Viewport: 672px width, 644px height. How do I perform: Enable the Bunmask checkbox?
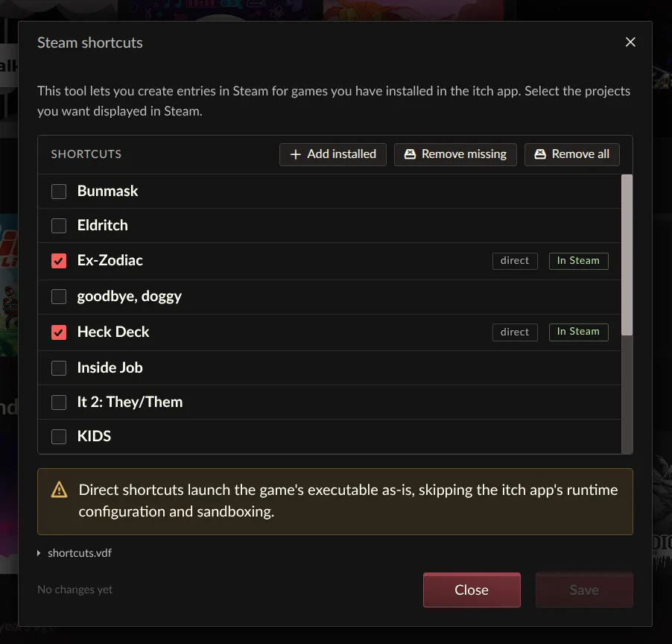coord(59,192)
